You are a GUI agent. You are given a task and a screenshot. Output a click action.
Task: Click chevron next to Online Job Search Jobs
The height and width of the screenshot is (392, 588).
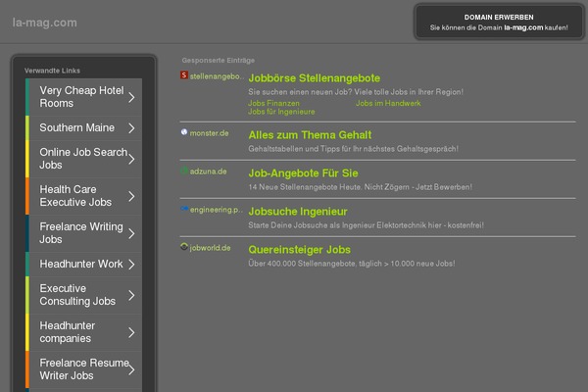[131, 160]
